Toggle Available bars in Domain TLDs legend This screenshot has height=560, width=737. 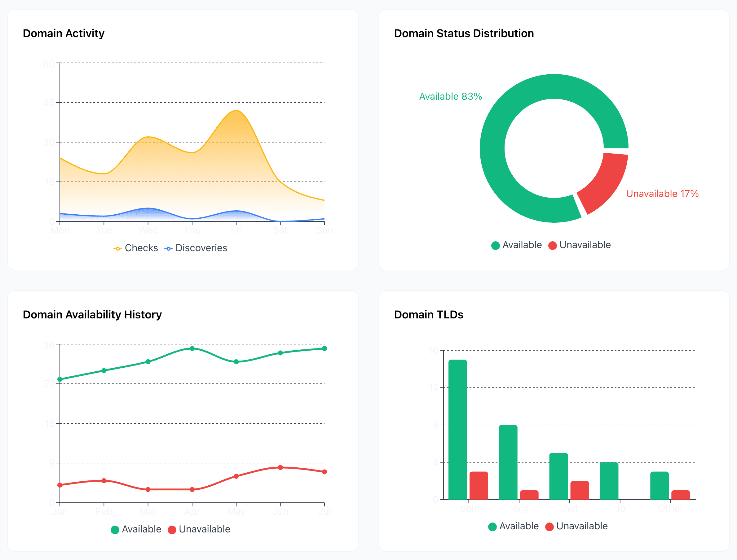tap(519, 526)
